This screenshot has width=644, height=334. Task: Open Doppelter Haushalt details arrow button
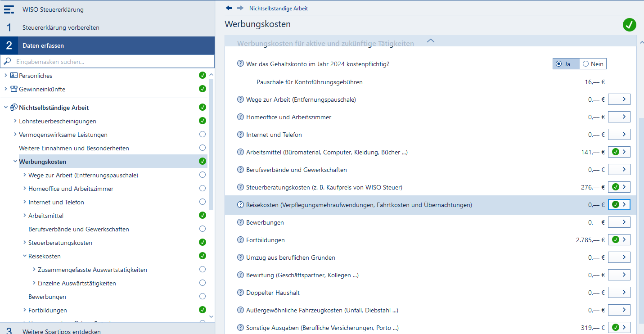pyautogui.click(x=619, y=293)
